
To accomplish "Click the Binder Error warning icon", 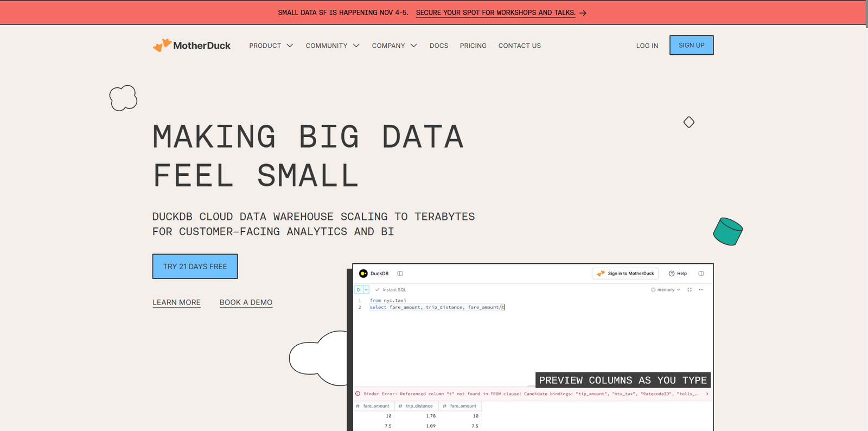I will point(358,394).
